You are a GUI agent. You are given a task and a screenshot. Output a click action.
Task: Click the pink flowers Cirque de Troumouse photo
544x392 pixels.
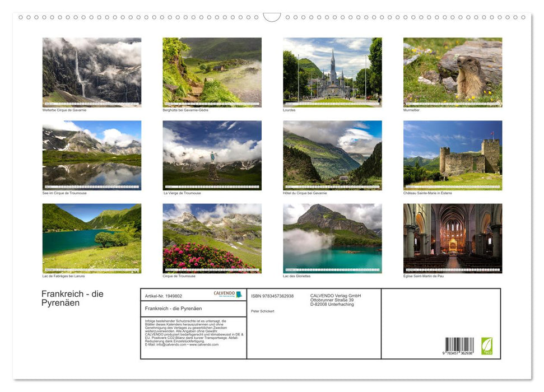tap(212, 238)
